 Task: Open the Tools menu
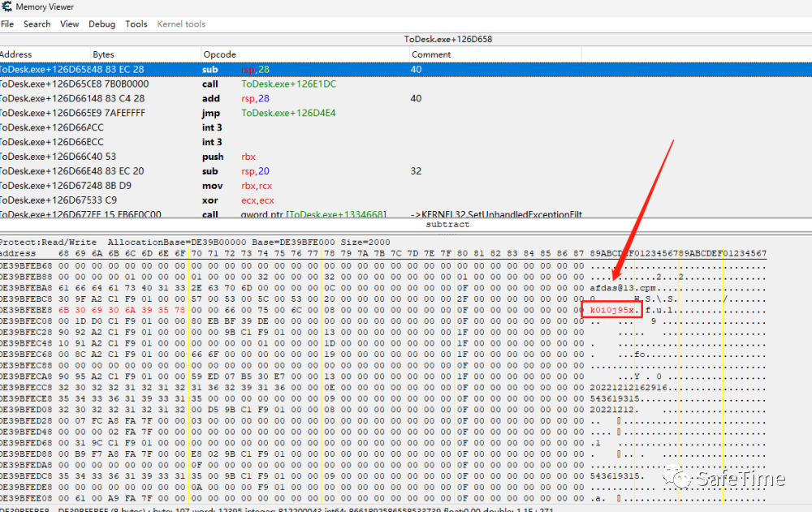click(136, 24)
